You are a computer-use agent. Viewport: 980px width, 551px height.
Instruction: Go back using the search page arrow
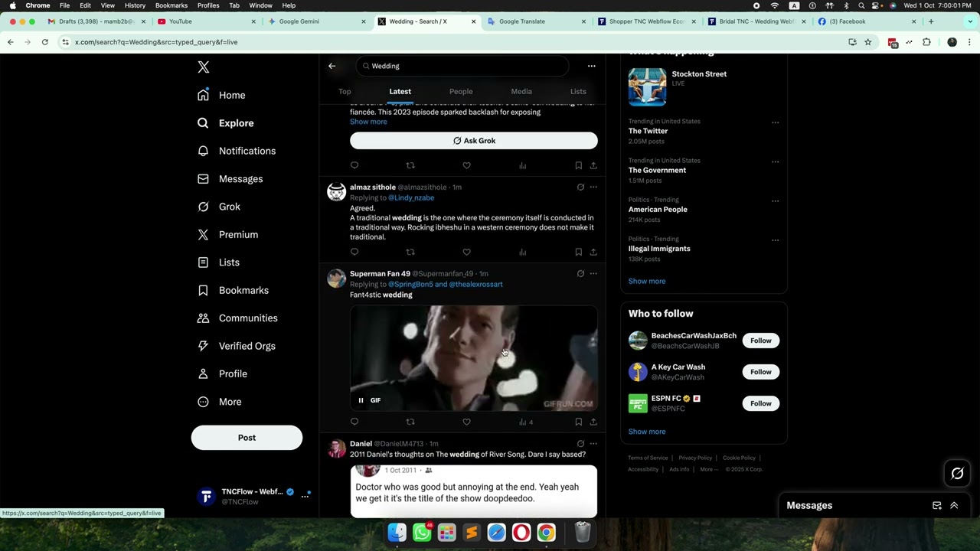point(332,66)
